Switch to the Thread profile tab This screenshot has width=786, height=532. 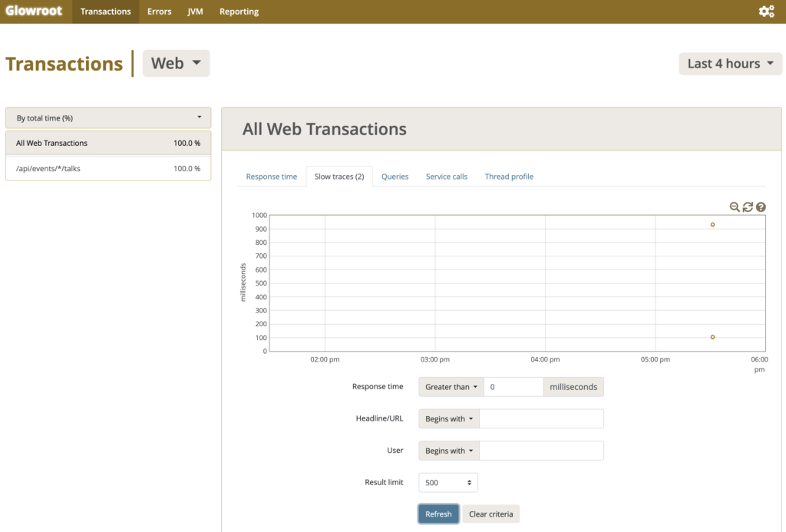(509, 177)
